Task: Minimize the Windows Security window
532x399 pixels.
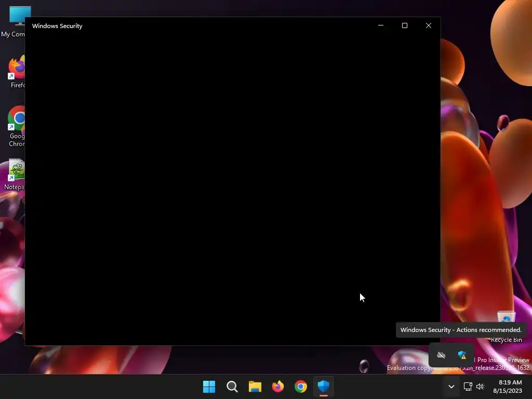Action: (381, 25)
